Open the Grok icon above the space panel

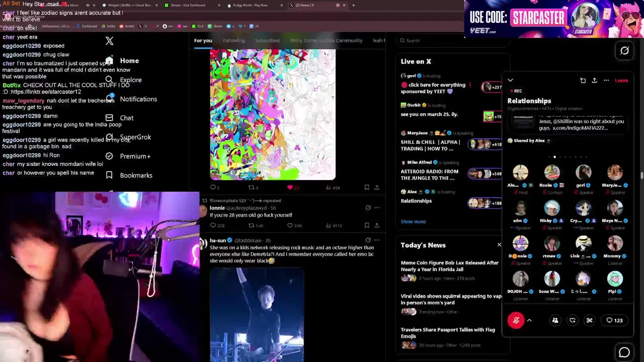[624, 51]
